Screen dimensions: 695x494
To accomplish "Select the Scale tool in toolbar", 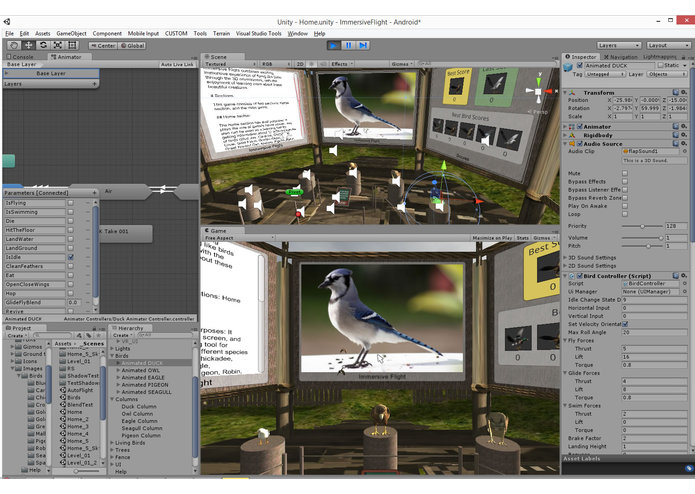I will [x=58, y=45].
